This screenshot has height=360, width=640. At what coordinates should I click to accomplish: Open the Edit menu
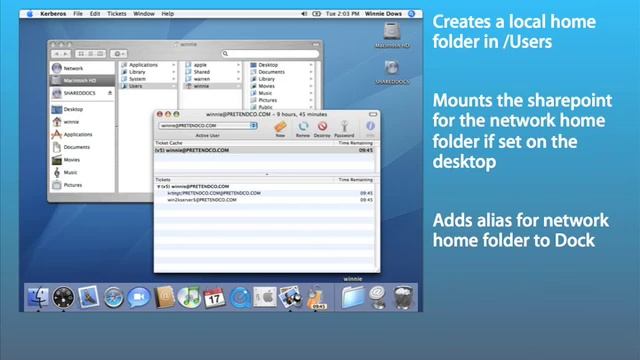point(95,13)
